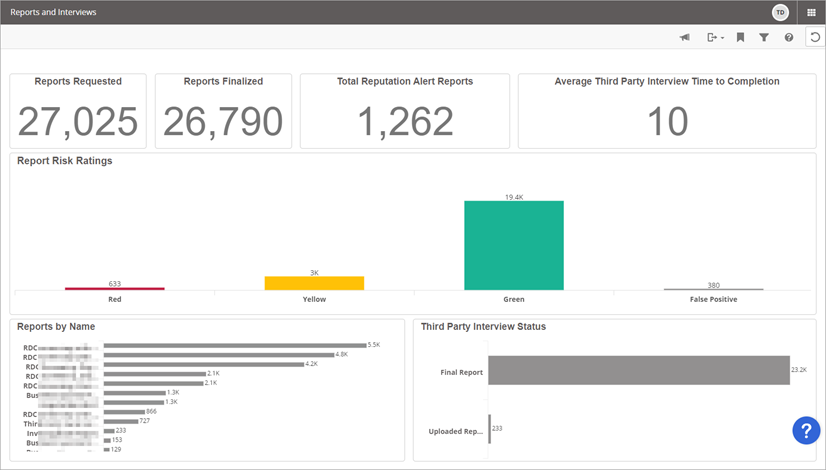Viewport: 826px width, 470px height.
Task: Select the Final Report status bar
Action: [638, 370]
